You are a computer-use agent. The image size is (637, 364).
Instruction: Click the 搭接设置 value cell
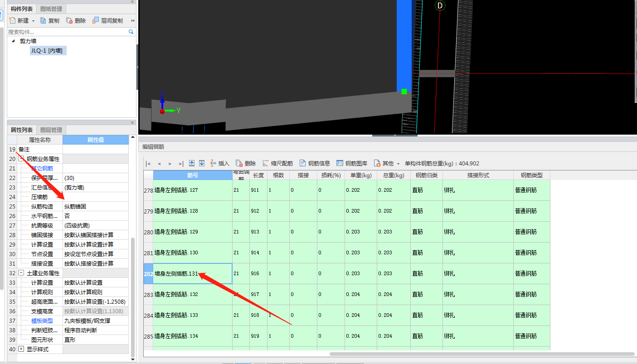point(96,263)
